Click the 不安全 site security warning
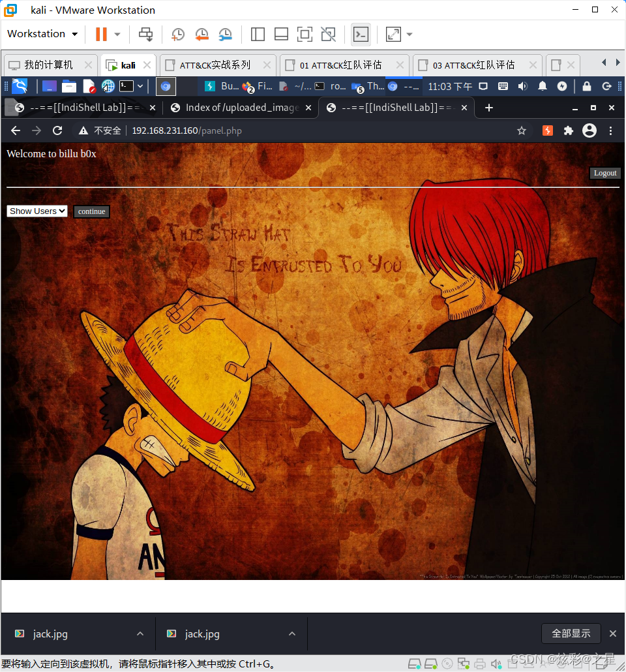The image size is (626, 672). point(100,130)
